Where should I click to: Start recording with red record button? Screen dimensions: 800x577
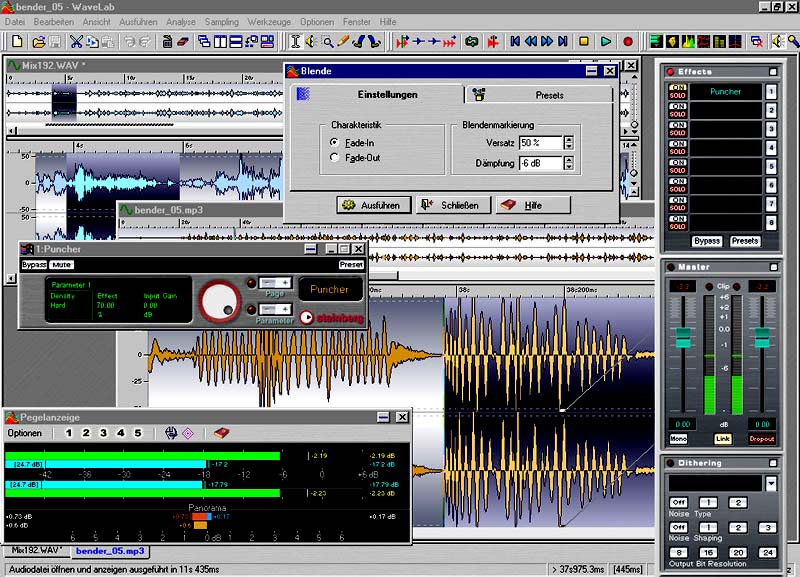tap(628, 42)
